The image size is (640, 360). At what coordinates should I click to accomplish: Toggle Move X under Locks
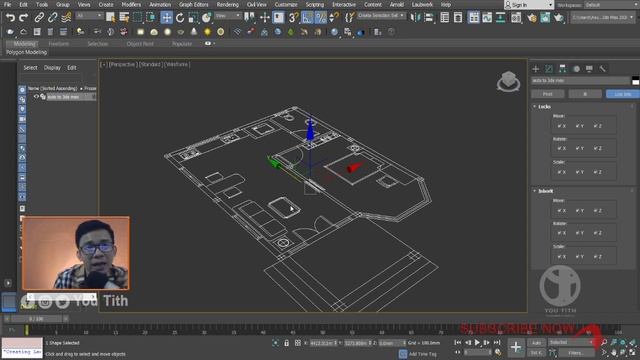point(562,126)
